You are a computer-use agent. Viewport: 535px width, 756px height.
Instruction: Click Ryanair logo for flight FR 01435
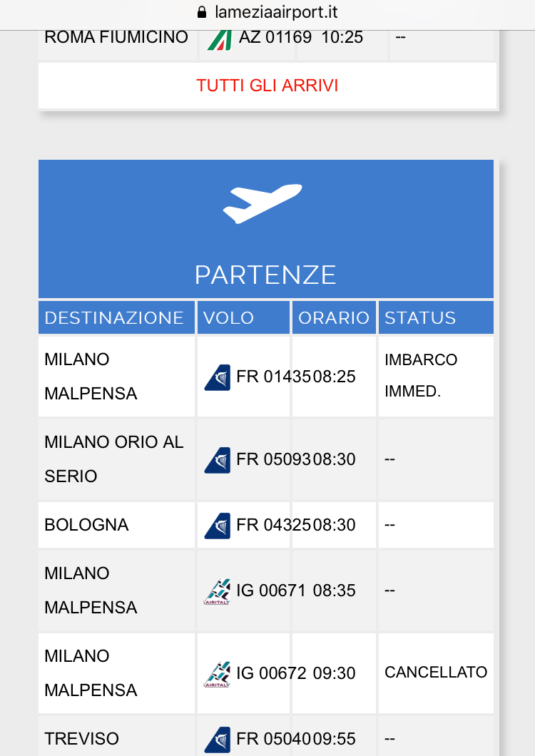click(x=218, y=377)
